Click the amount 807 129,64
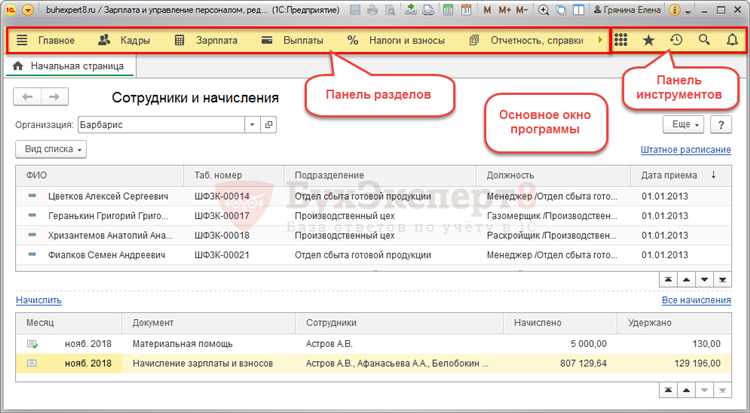The height and width of the screenshot is (413, 750). (583, 363)
